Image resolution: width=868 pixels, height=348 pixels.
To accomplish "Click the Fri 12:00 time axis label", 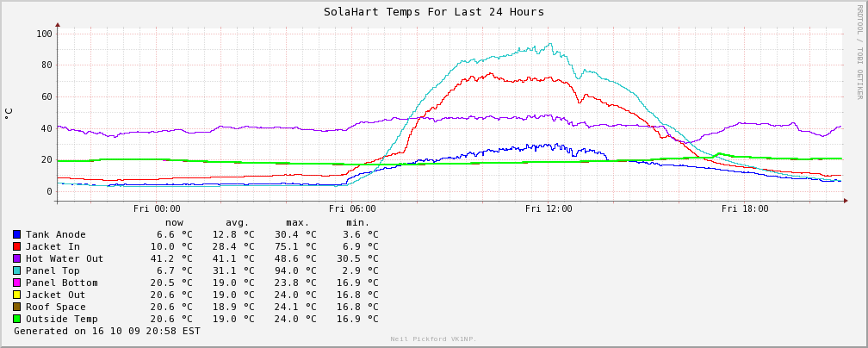I will [x=549, y=209].
